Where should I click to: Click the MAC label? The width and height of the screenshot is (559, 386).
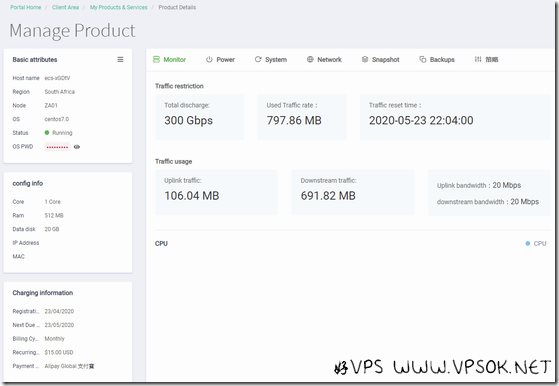[x=19, y=257]
